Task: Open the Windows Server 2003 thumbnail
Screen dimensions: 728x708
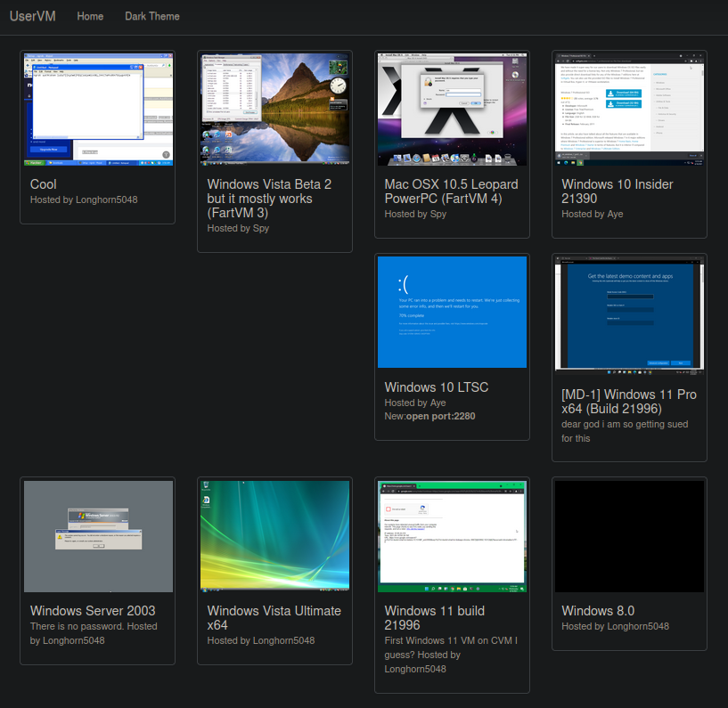Action: point(97,536)
